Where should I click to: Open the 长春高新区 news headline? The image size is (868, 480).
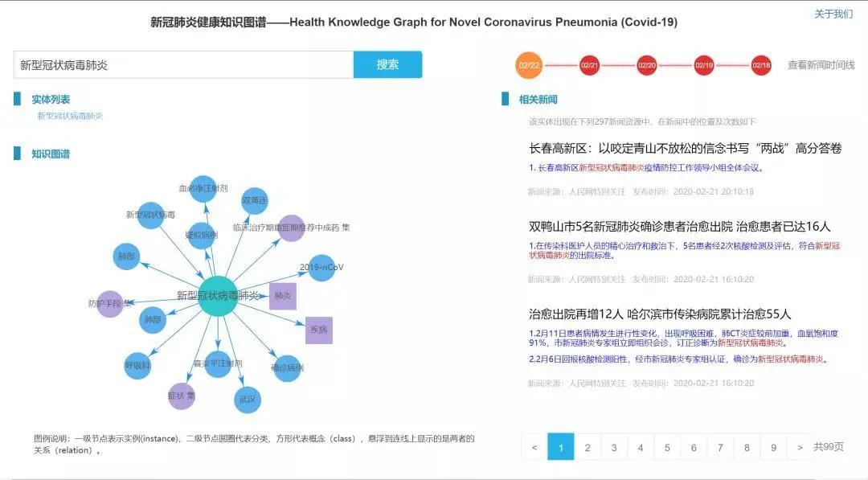coord(685,149)
